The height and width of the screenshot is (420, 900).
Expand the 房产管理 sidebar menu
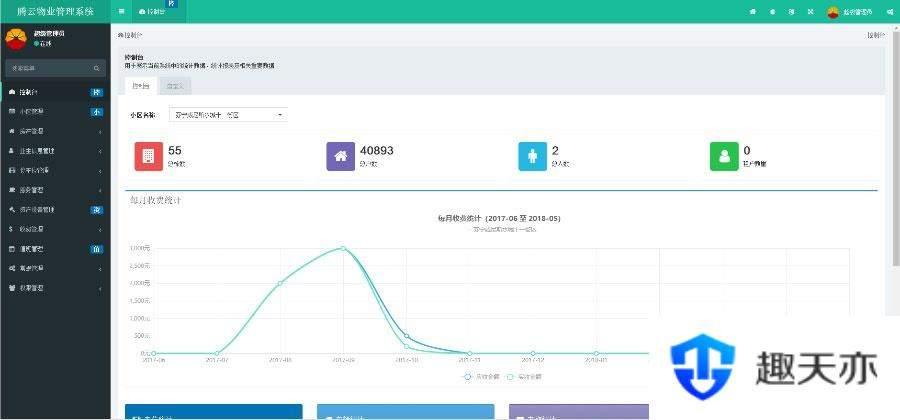pyautogui.click(x=55, y=131)
